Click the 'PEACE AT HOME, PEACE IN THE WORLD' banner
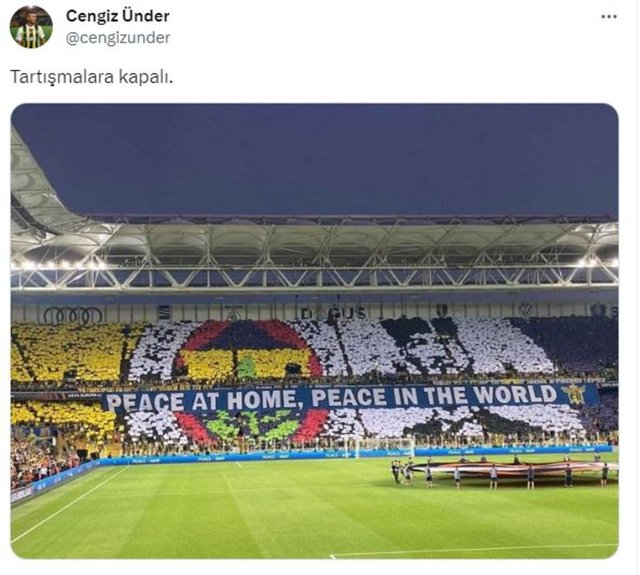 (331, 397)
